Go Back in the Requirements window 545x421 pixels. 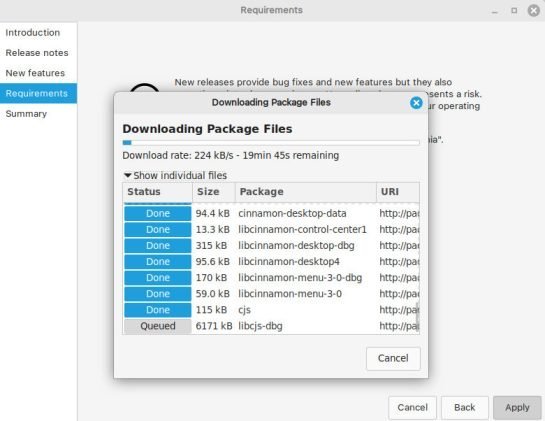[465, 407]
